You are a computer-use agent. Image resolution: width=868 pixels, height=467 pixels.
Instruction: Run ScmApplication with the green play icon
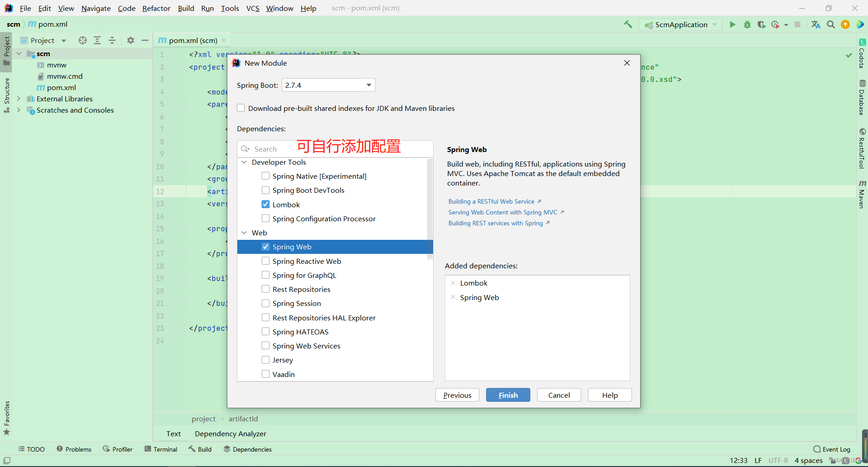click(x=732, y=24)
